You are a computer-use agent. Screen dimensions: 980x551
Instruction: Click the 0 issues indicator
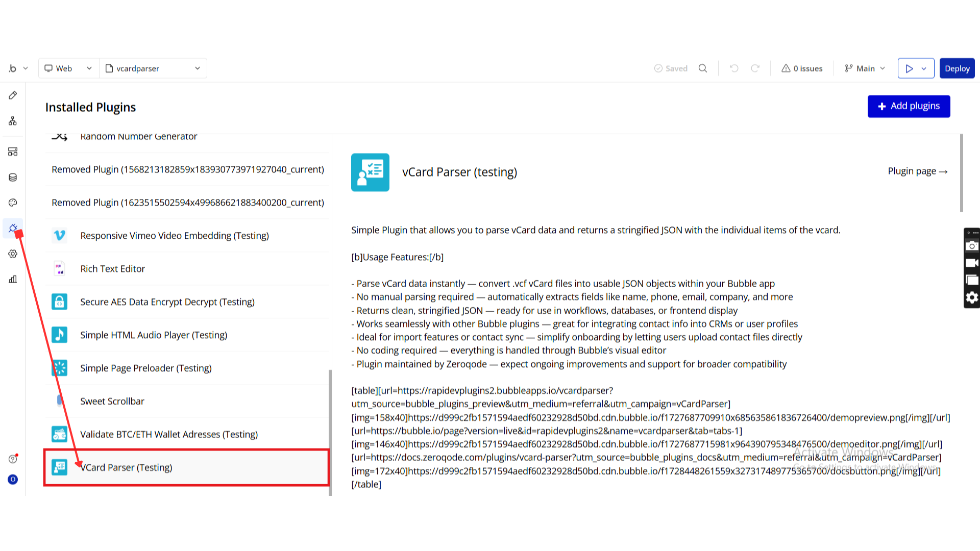[x=802, y=68]
